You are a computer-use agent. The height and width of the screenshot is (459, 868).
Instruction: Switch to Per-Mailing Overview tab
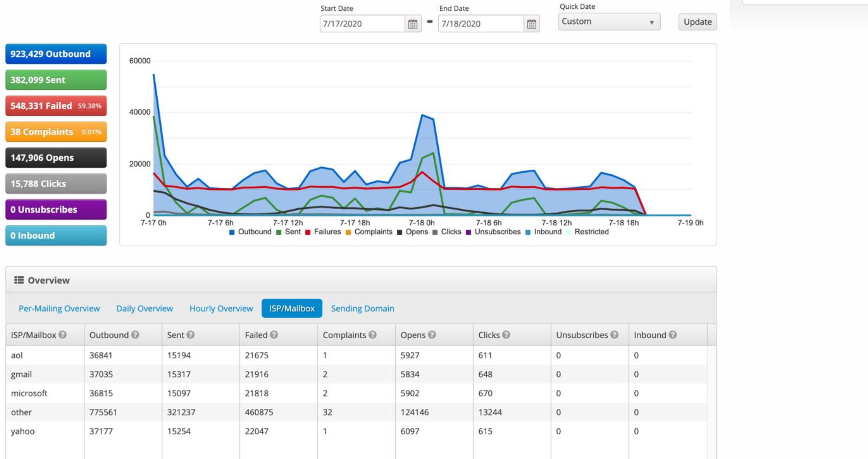tap(59, 308)
